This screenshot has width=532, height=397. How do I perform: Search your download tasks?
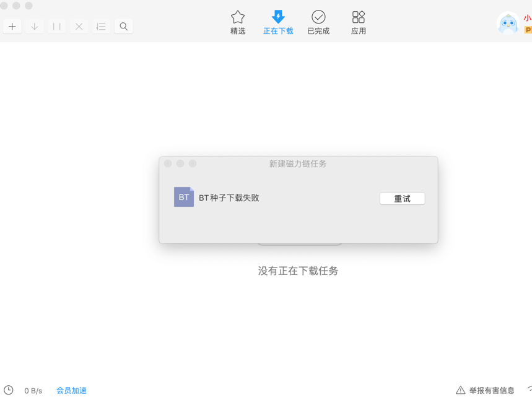pyautogui.click(x=123, y=26)
